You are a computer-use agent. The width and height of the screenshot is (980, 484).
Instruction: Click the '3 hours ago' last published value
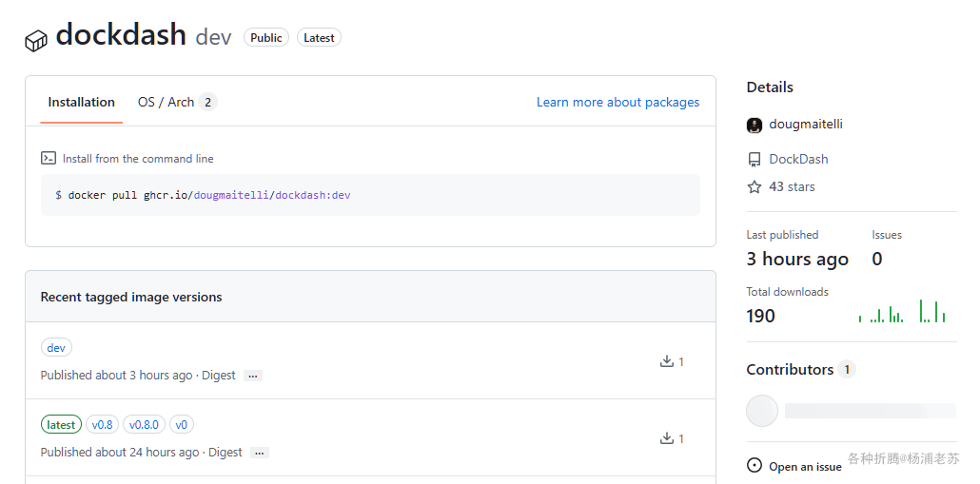tap(797, 259)
